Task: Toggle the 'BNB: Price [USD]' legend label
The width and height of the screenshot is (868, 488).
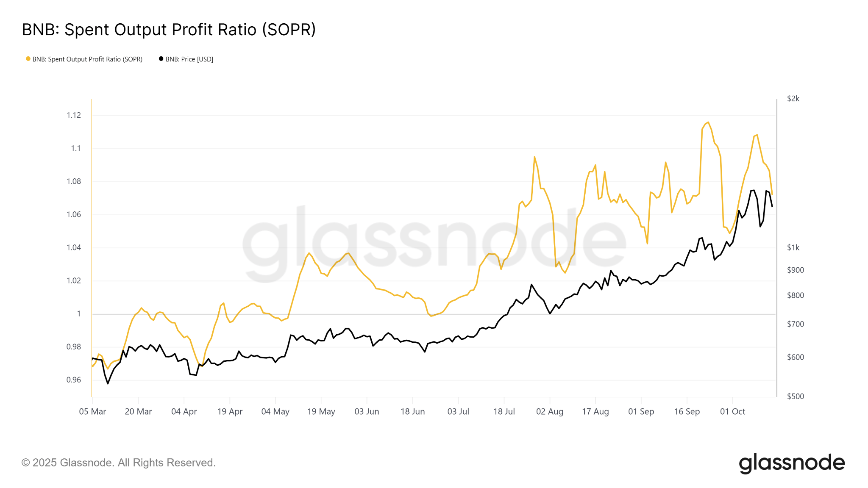Action: 189,59
